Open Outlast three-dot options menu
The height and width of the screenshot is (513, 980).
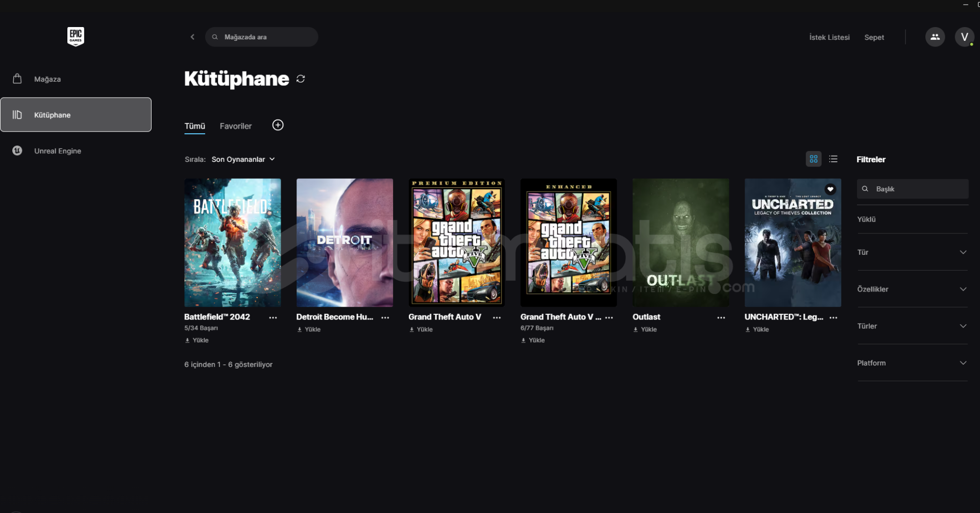pyautogui.click(x=721, y=317)
